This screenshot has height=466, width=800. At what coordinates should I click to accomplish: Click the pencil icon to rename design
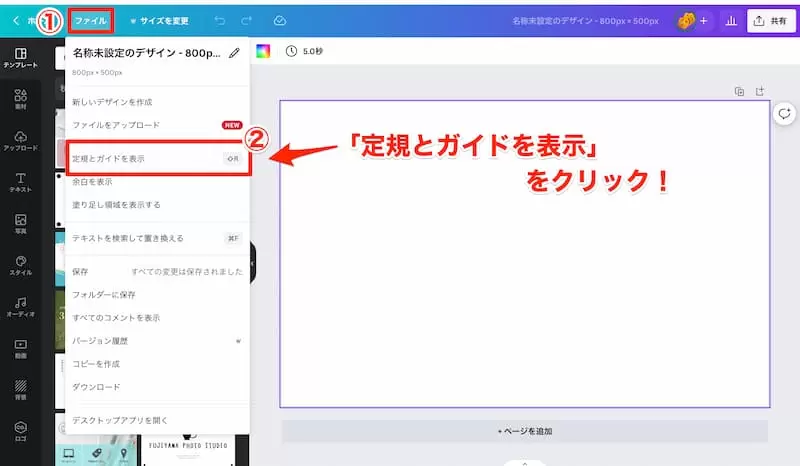(x=234, y=53)
